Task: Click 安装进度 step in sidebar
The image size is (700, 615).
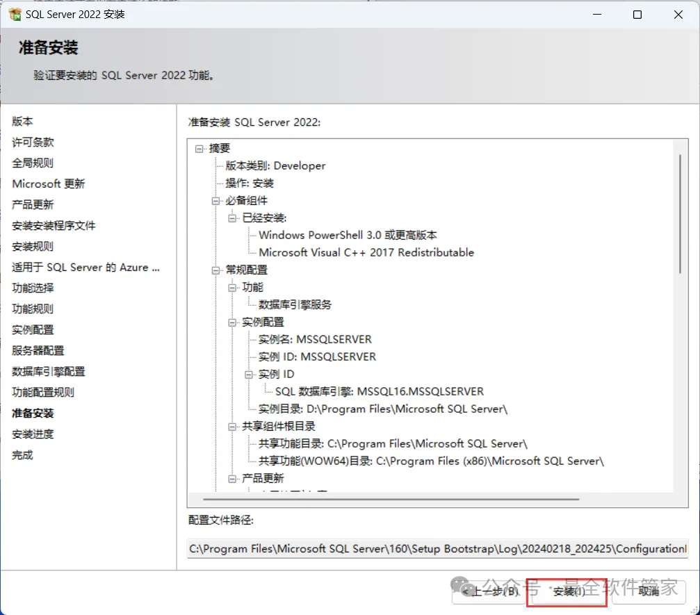Action: coord(33,434)
